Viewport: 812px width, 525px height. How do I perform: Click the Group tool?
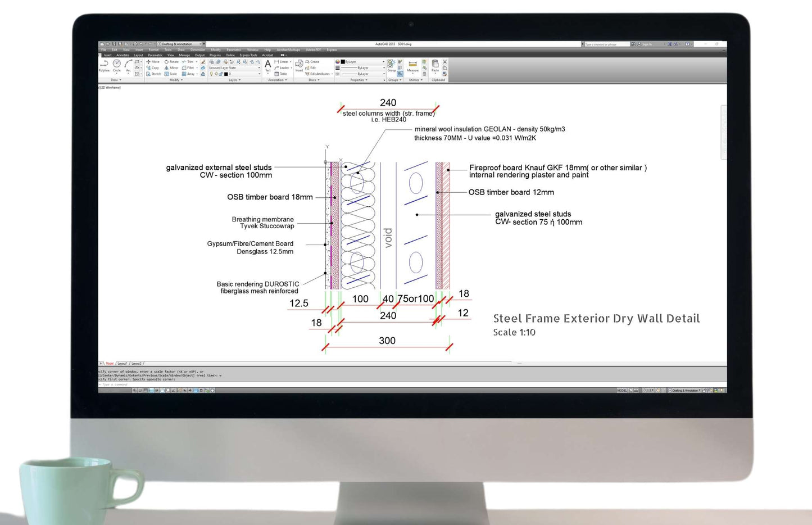(392, 66)
